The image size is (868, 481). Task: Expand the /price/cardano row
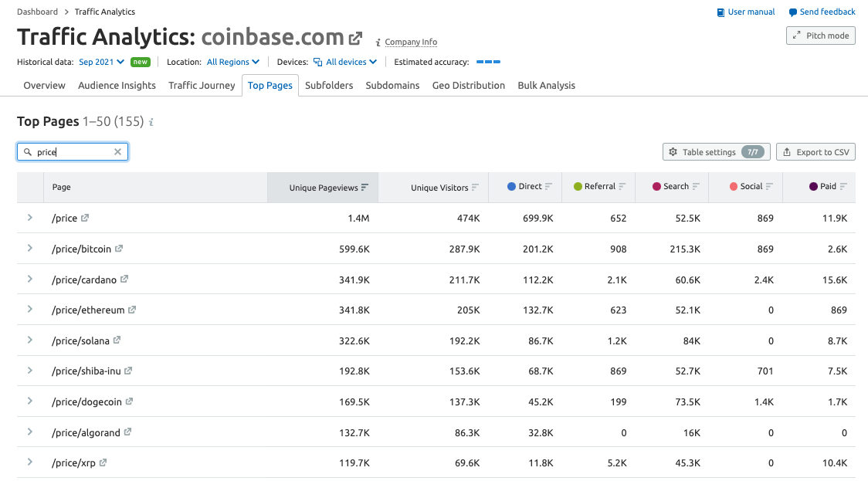point(30,279)
